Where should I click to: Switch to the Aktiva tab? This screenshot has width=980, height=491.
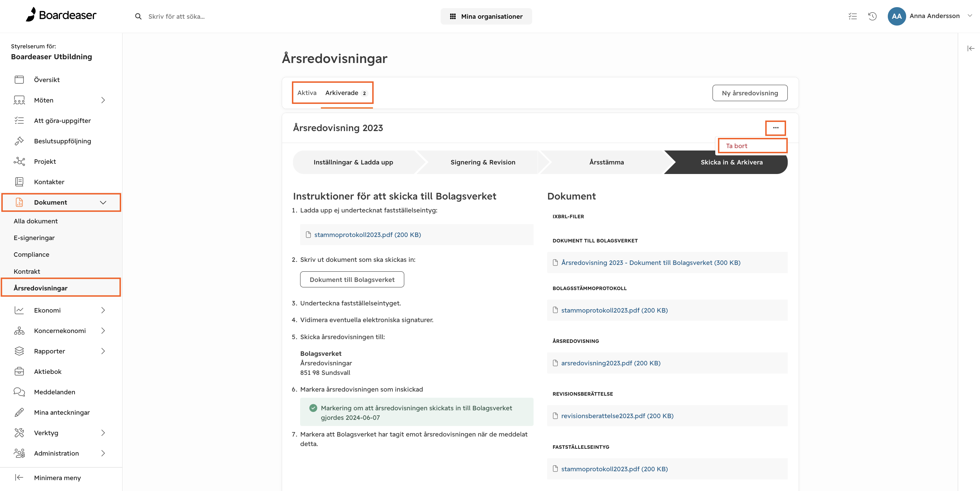(307, 93)
